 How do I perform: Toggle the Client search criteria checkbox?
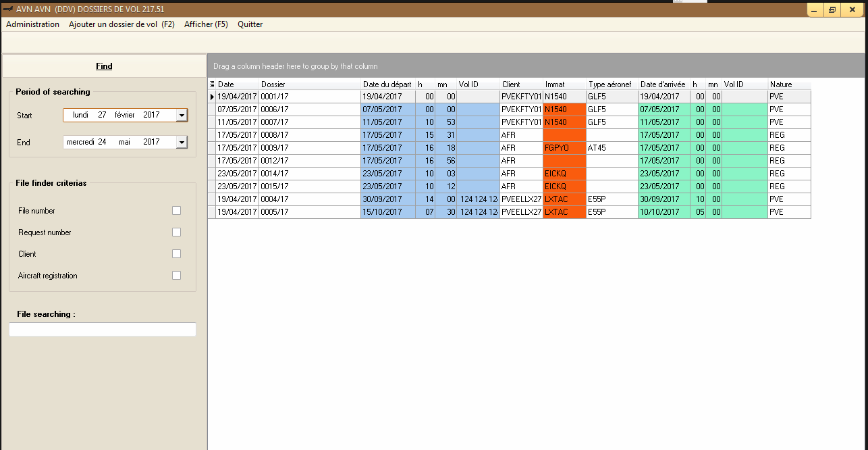pos(176,254)
